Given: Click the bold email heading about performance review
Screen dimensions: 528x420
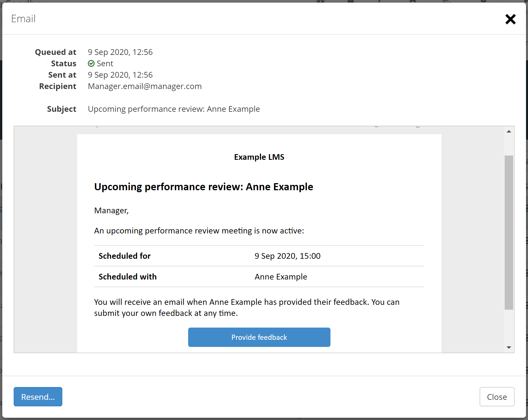Looking at the screenshot, I should pyautogui.click(x=204, y=187).
